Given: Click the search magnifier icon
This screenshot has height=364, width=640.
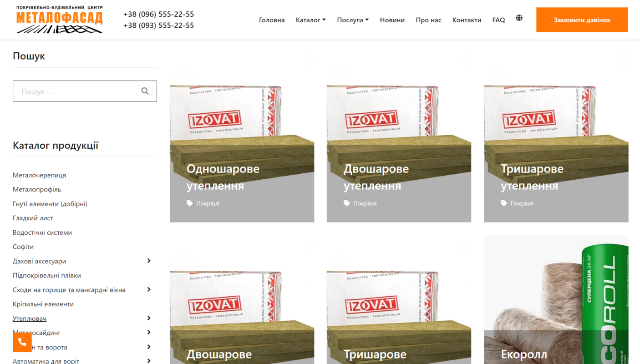Looking at the screenshot, I should 145,91.
